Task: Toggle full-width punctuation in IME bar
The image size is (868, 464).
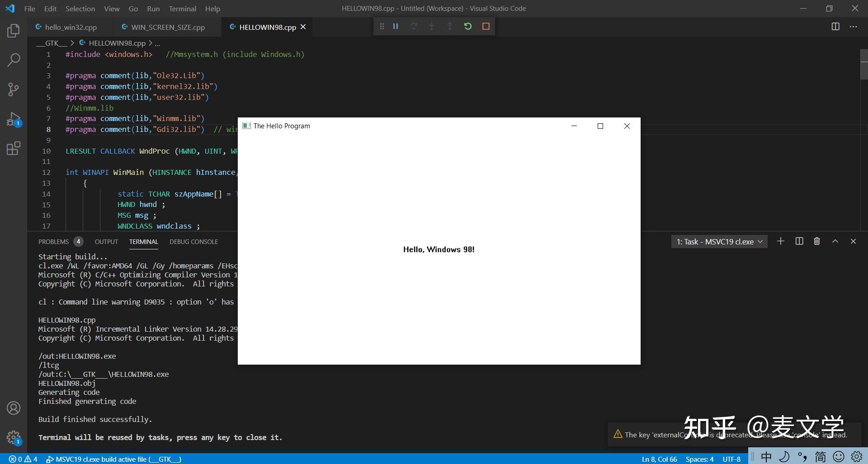Action: [x=802, y=457]
